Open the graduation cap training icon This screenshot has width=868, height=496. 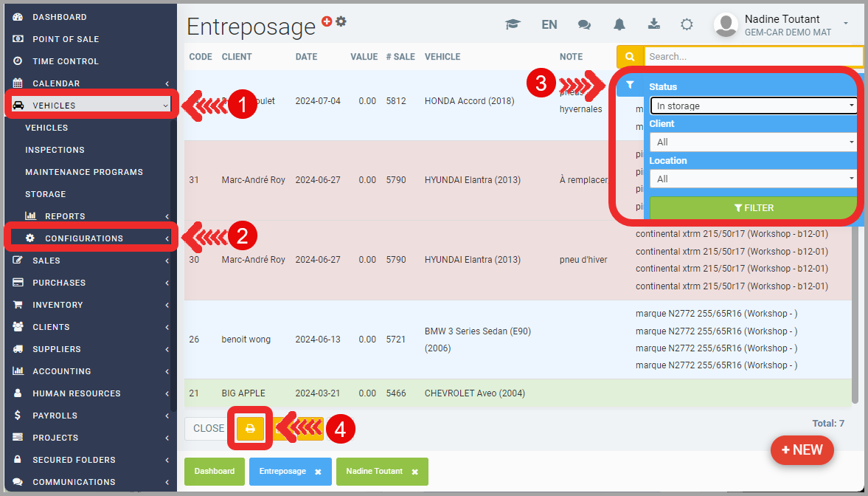(512, 24)
